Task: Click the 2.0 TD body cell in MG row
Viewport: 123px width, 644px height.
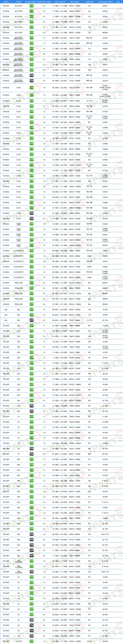Action: pos(89,320)
